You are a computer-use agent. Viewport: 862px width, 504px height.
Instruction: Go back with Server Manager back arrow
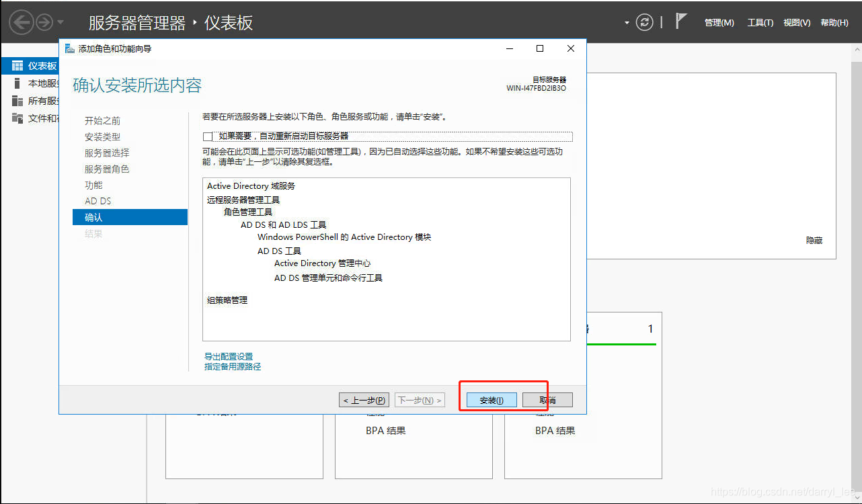click(22, 23)
